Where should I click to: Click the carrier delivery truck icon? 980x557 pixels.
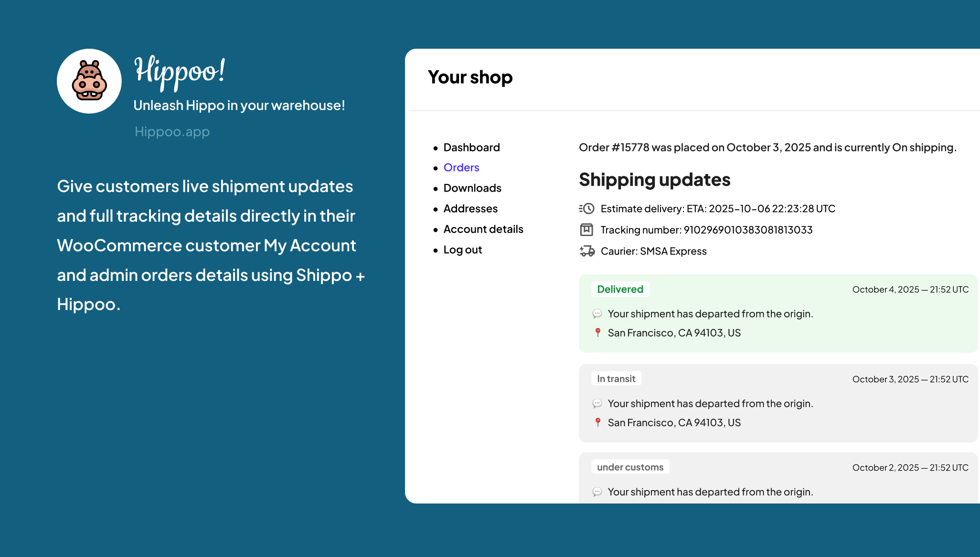click(587, 251)
